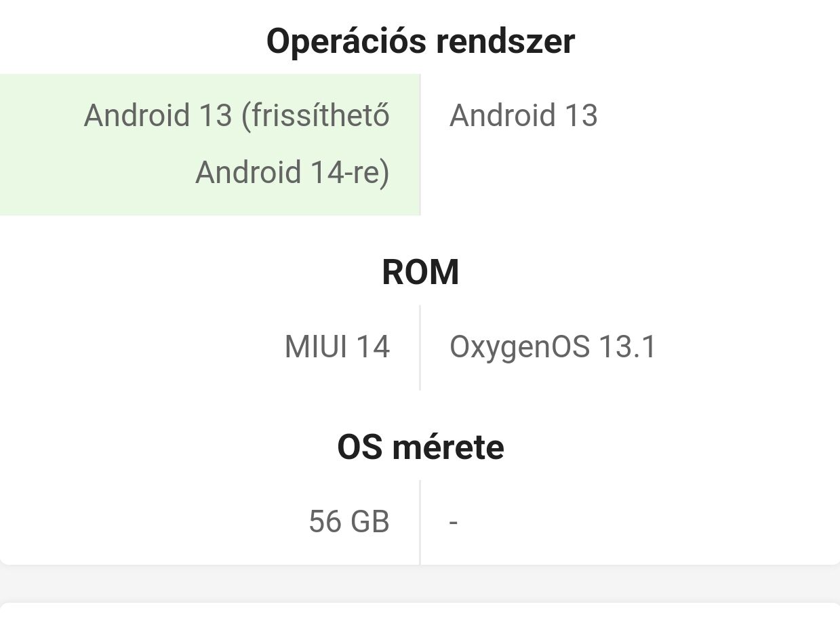Click the gray gap between the cards
The height and width of the screenshot is (619, 840).
click(x=420, y=583)
